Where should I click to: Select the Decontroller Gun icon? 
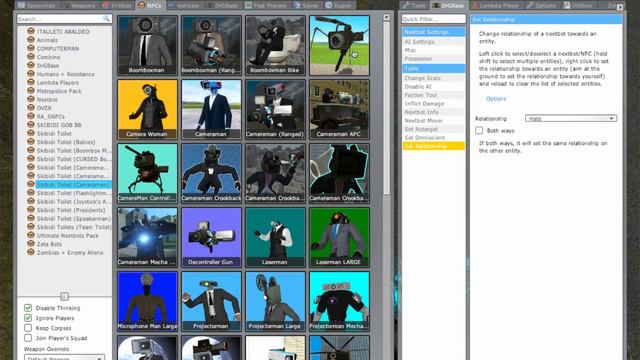[211, 238]
